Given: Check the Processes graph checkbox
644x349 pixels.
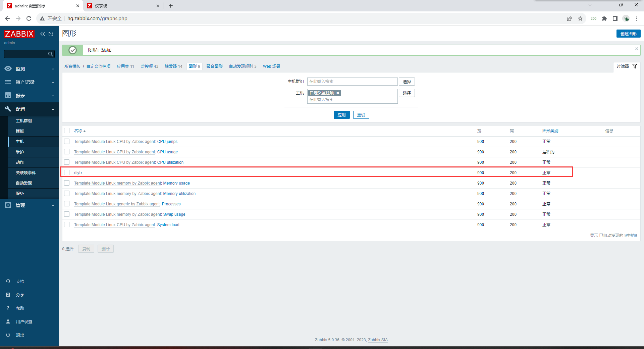Looking at the screenshot, I should 67,204.
